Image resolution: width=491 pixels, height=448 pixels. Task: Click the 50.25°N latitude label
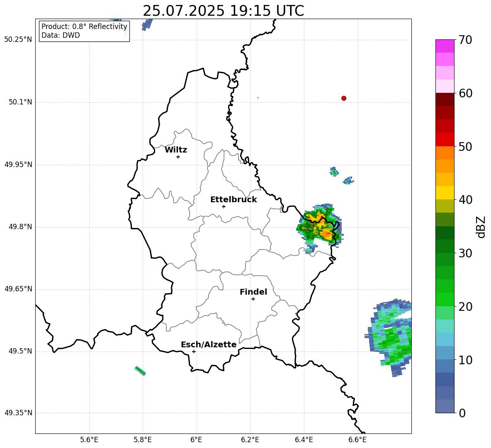(18, 40)
